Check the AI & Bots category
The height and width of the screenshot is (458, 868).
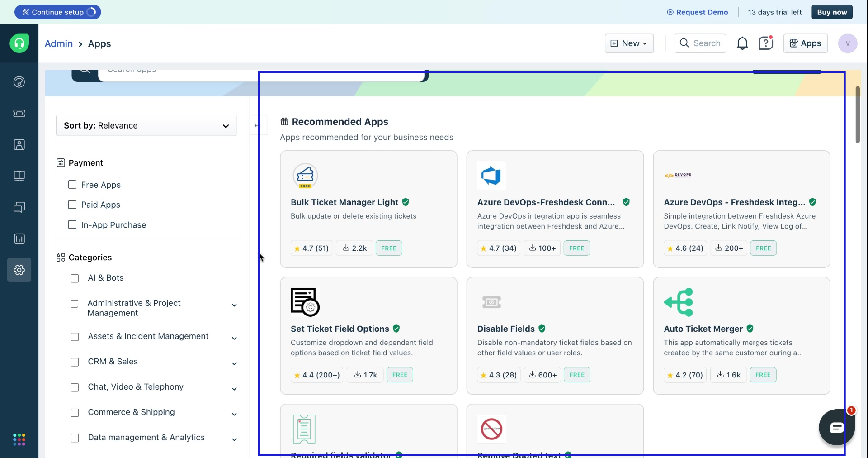(75, 278)
